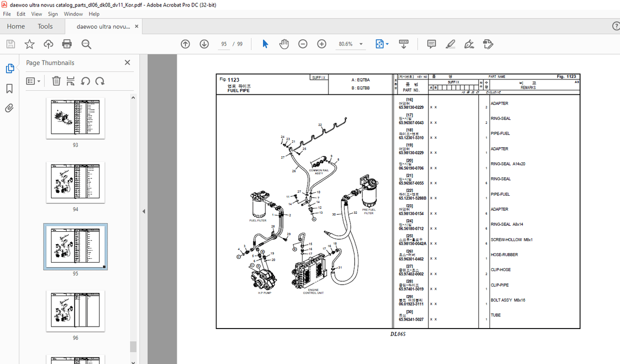Open the Comment tool
Screen dimensions: 620x364
tap(431, 44)
